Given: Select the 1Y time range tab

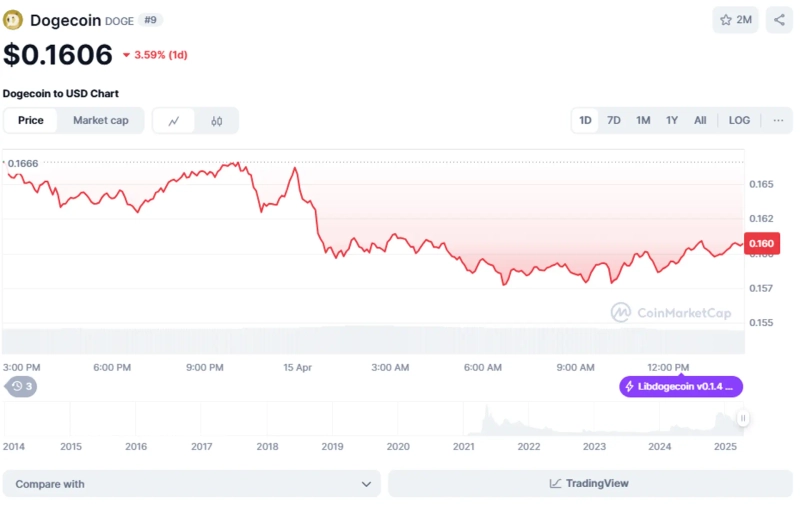Looking at the screenshot, I should pyautogui.click(x=672, y=120).
